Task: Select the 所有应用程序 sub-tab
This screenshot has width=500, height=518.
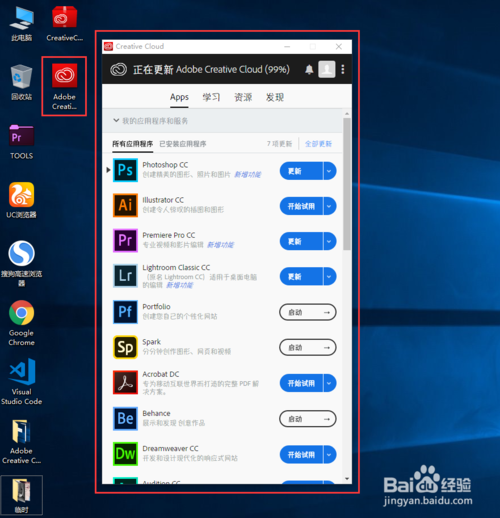Action: (133, 144)
